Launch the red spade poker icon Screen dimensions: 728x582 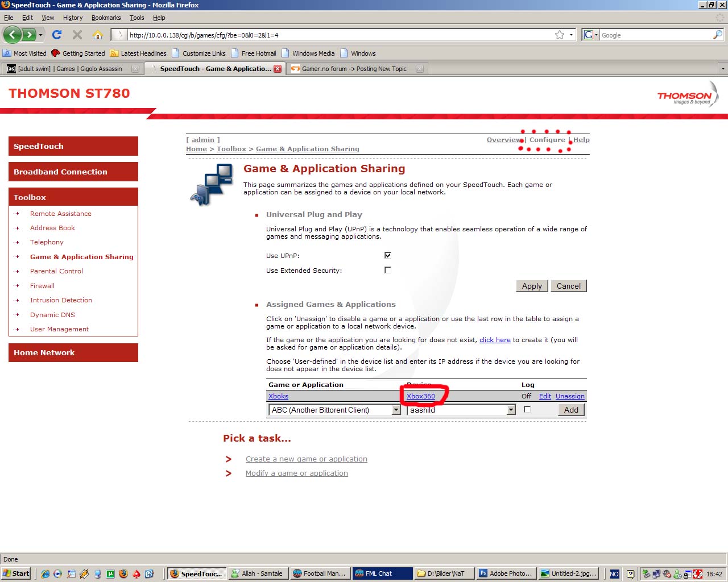[x=136, y=573]
